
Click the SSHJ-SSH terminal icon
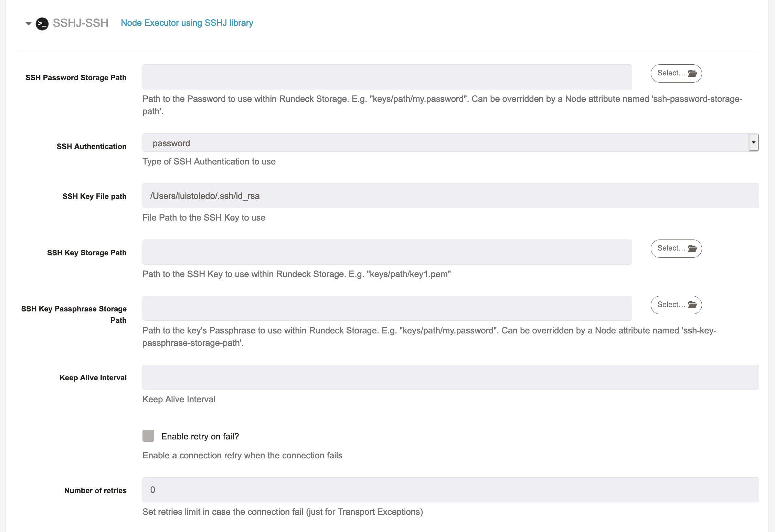pyautogui.click(x=42, y=23)
